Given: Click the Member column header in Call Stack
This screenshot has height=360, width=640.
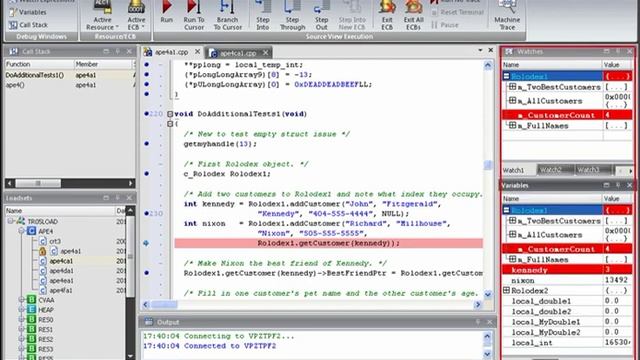Looking at the screenshot, I should [103, 64].
